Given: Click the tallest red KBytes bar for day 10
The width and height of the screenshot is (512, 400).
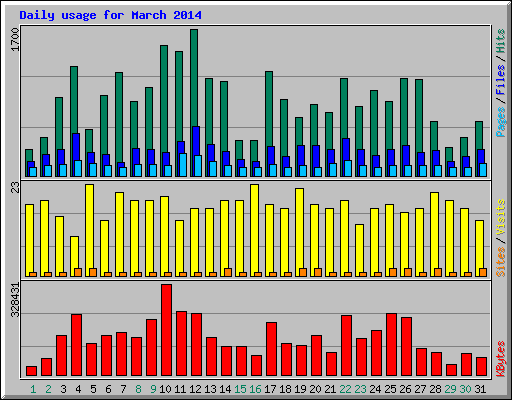Looking at the screenshot, I should coord(166,330).
